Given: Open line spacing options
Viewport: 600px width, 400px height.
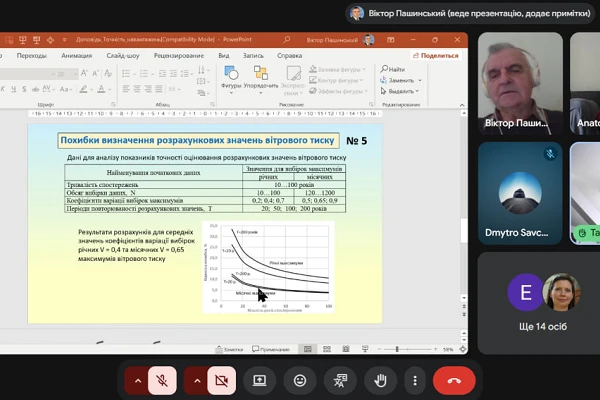Looking at the screenshot, I should point(186,73).
